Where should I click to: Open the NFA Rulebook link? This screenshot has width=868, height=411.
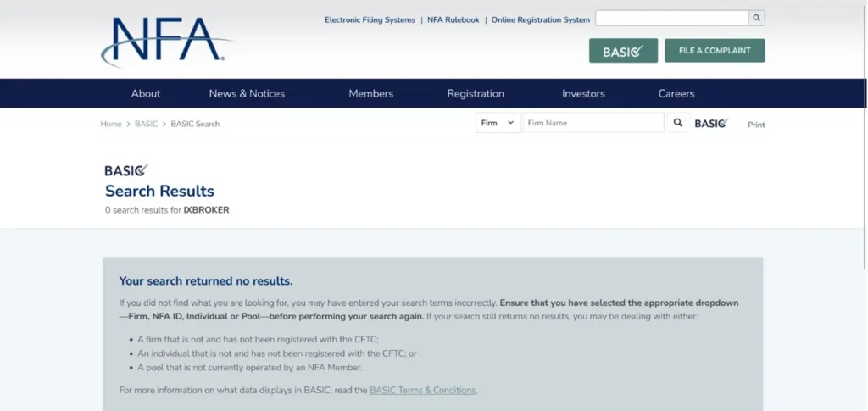click(453, 19)
